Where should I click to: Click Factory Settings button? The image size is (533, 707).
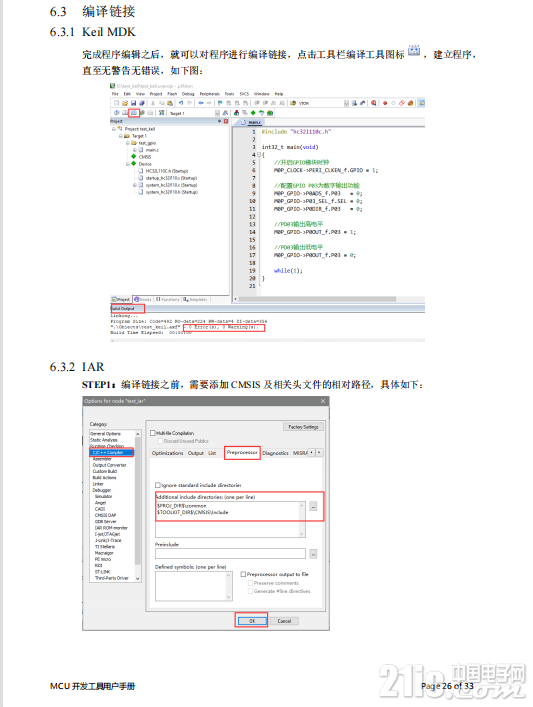[x=303, y=427]
